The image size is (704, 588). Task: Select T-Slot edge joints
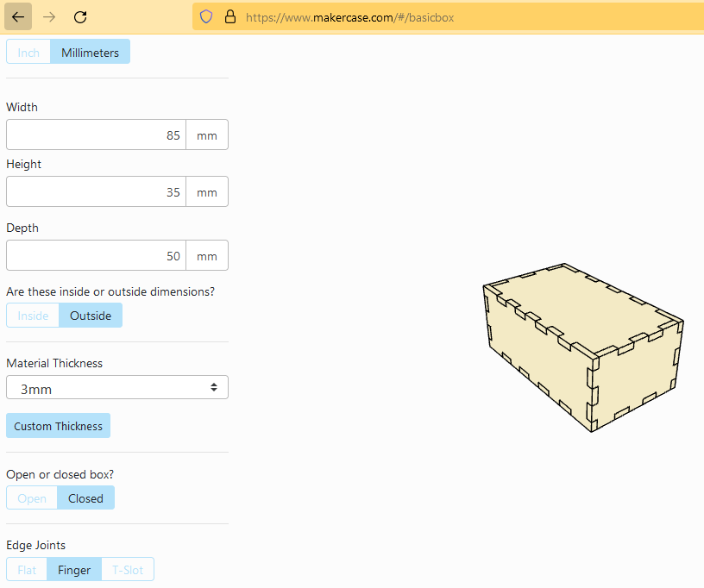128,570
